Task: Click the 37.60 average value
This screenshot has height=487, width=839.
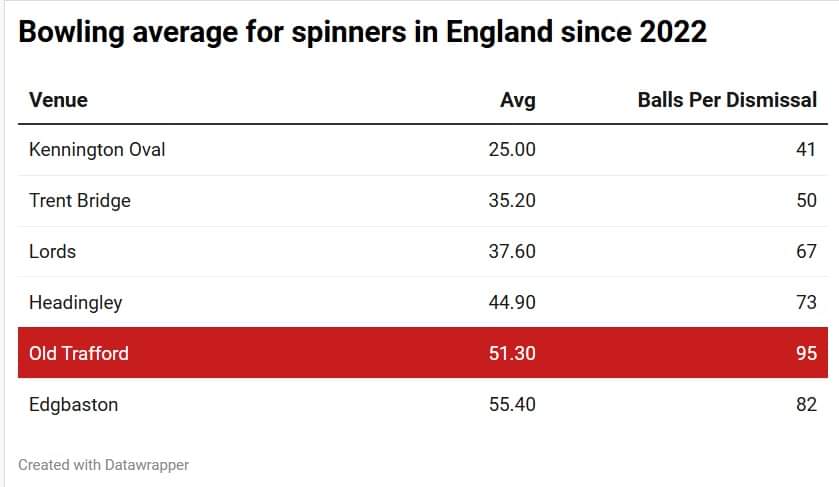Action: click(x=512, y=251)
